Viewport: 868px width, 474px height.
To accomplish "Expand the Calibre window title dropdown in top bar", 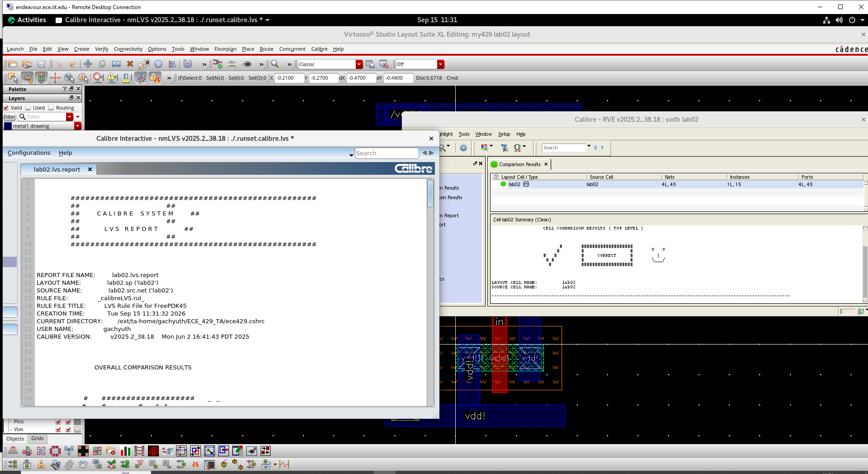I will 267,20.
